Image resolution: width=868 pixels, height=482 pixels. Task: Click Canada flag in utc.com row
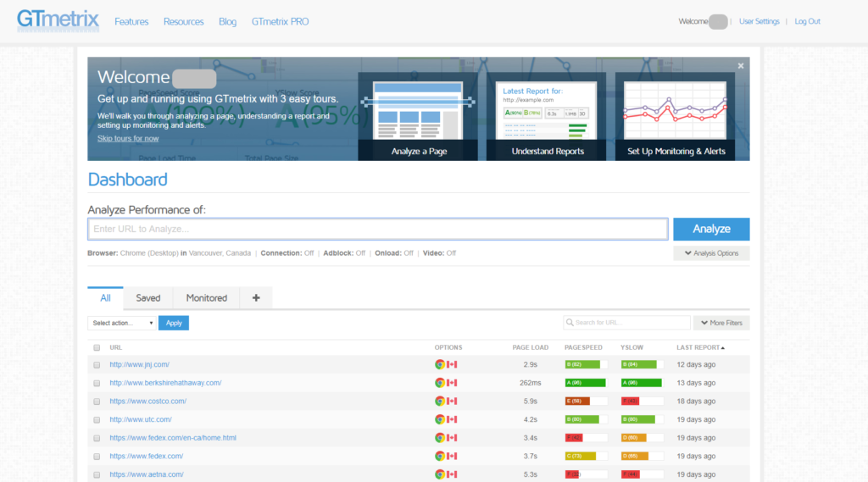tap(453, 419)
